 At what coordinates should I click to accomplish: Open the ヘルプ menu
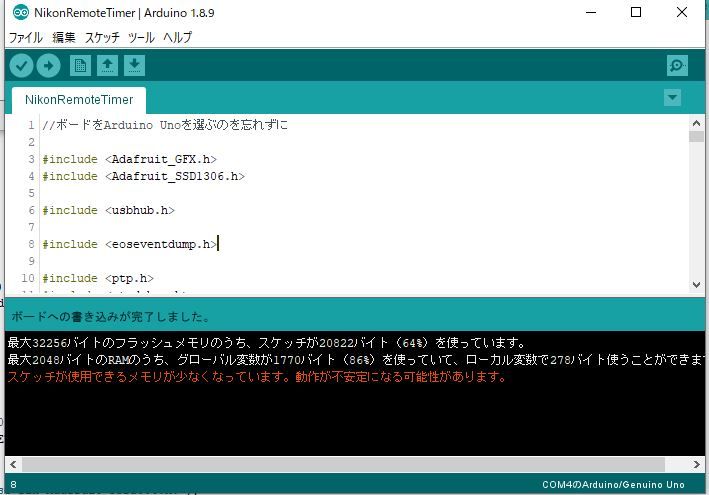pyautogui.click(x=178, y=38)
